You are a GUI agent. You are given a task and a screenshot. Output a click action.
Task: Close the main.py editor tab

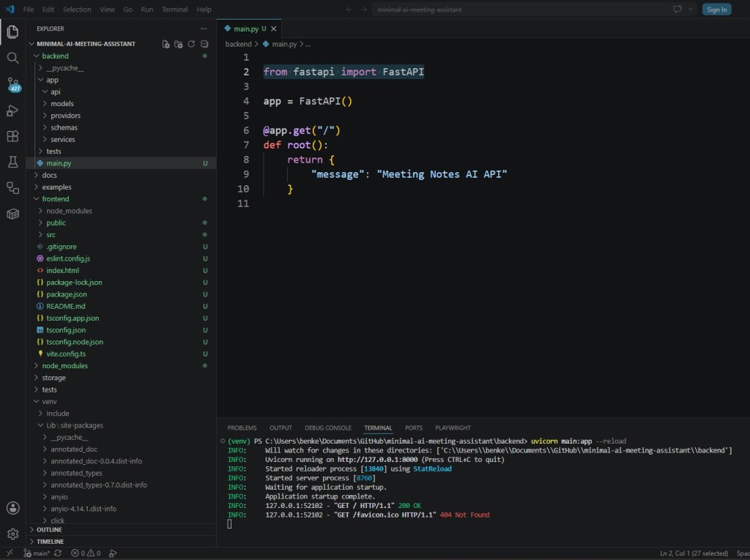tap(274, 29)
